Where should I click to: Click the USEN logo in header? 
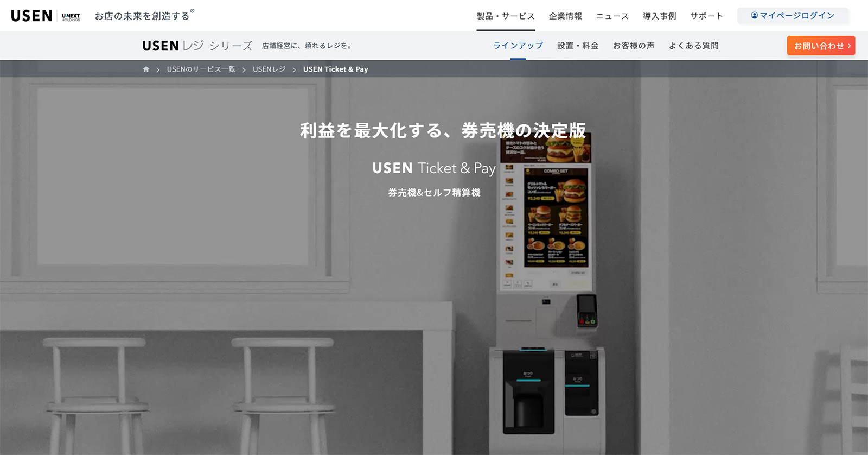pyautogui.click(x=31, y=16)
